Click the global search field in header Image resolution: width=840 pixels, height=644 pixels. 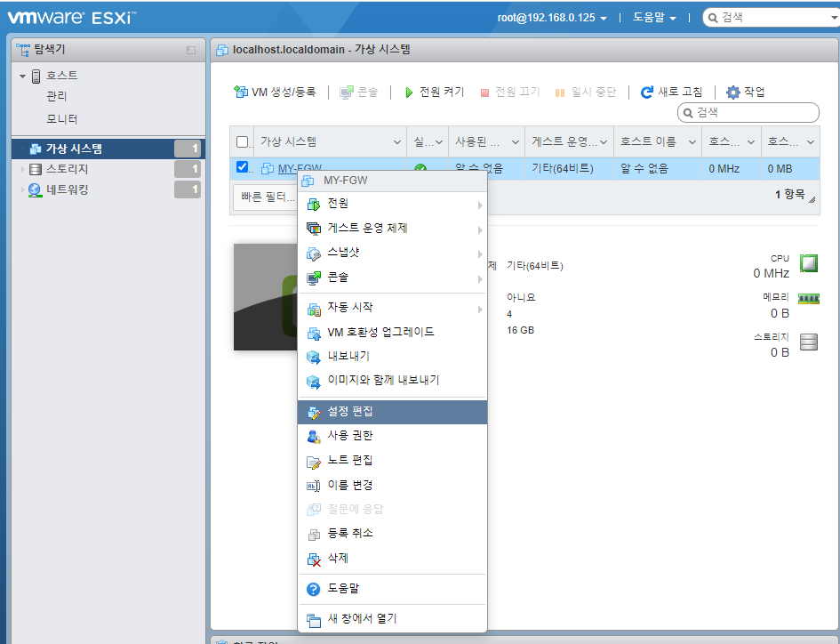772,18
